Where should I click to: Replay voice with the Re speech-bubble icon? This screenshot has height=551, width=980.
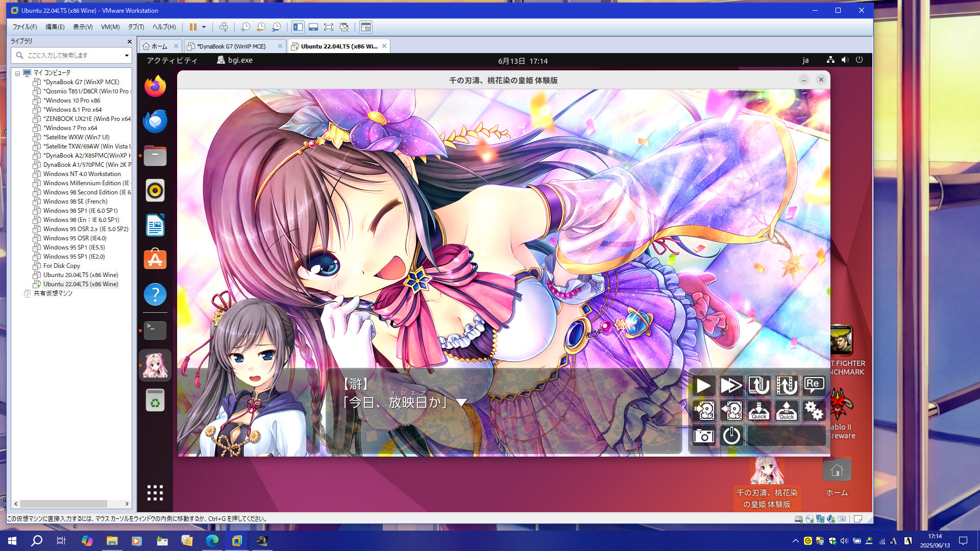click(814, 385)
